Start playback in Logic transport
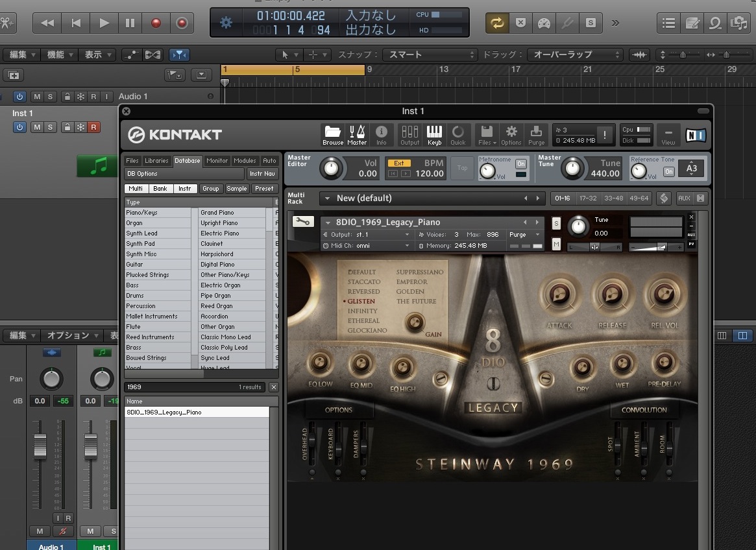Screen dimensions: 756x550 tap(104, 23)
